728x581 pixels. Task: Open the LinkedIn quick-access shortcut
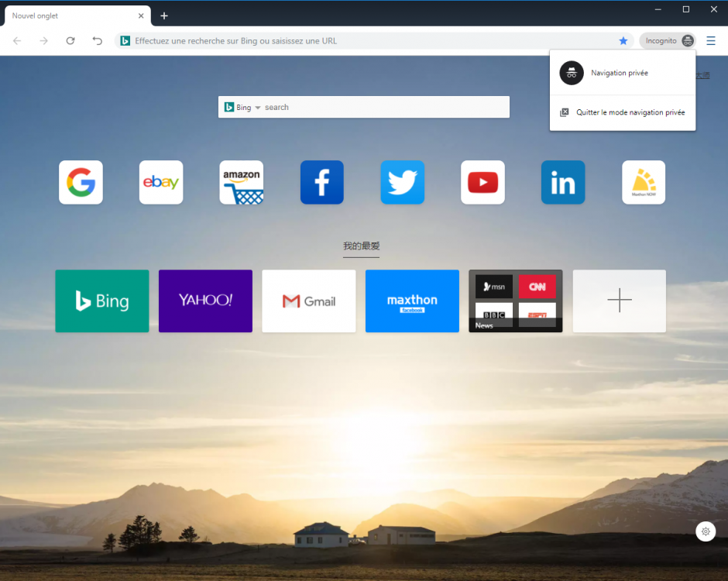(563, 182)
